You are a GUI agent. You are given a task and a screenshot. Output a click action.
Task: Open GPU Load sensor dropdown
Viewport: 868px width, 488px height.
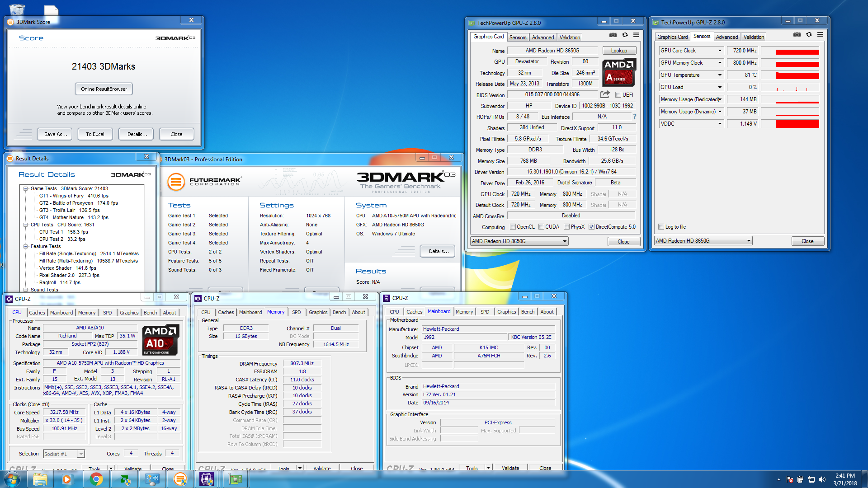(x=720, y=87)
